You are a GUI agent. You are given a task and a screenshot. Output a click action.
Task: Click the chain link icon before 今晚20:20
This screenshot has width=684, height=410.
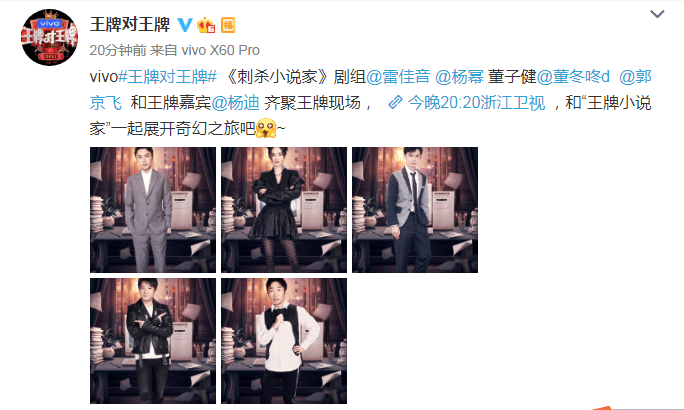click(395, 103)
